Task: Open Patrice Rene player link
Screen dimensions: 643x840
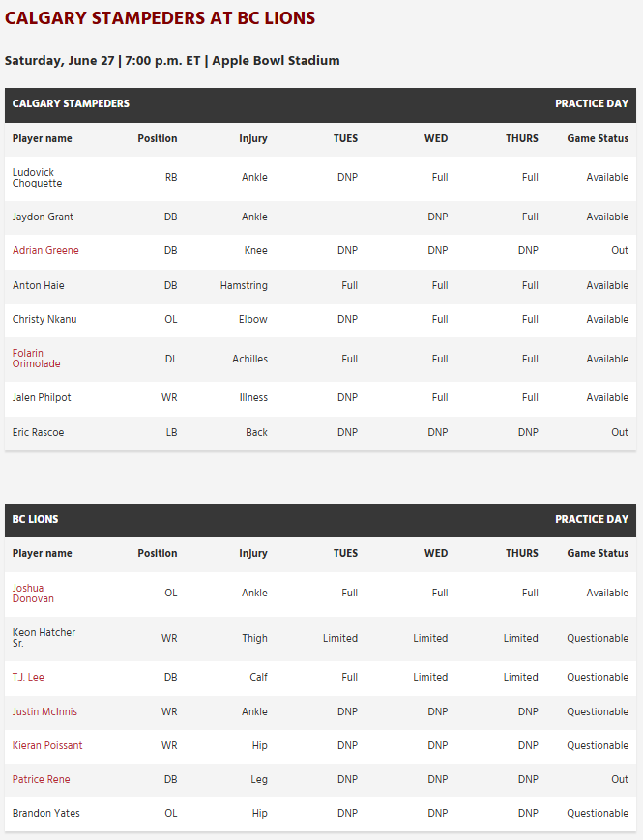Action: click(x=42, y=779)
